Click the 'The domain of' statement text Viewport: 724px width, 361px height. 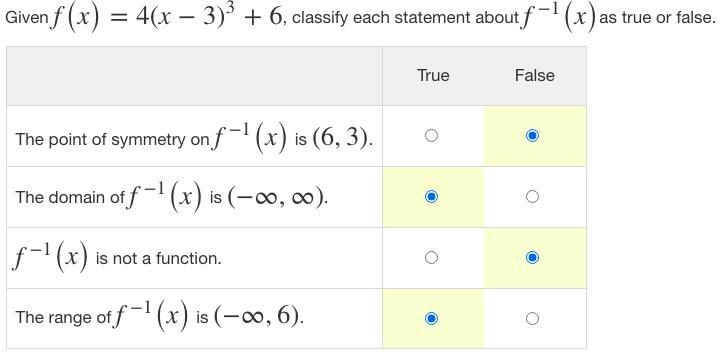pyautogui.click(x=70, y=198)
